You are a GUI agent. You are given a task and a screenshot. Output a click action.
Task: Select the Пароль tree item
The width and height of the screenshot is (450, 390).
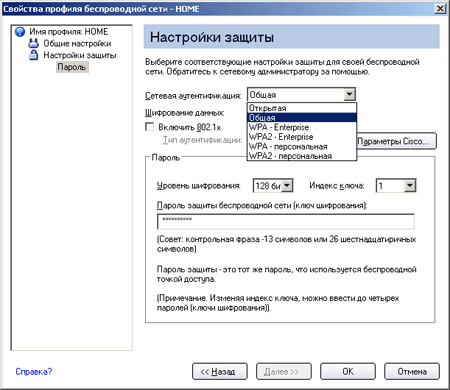[x=72, y=67]
